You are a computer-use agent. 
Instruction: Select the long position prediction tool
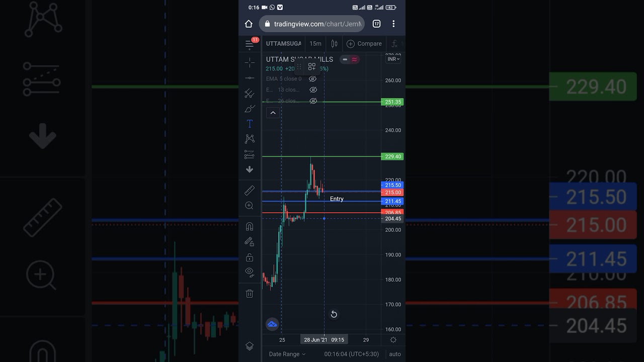[x=250, y=154]
